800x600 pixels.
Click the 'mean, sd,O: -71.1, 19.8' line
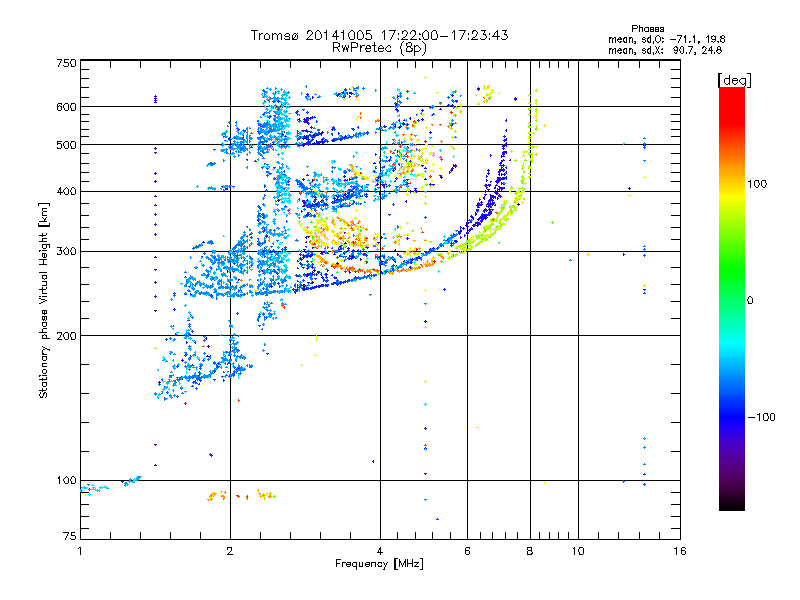pyautogui.click(x=666, y=39)
